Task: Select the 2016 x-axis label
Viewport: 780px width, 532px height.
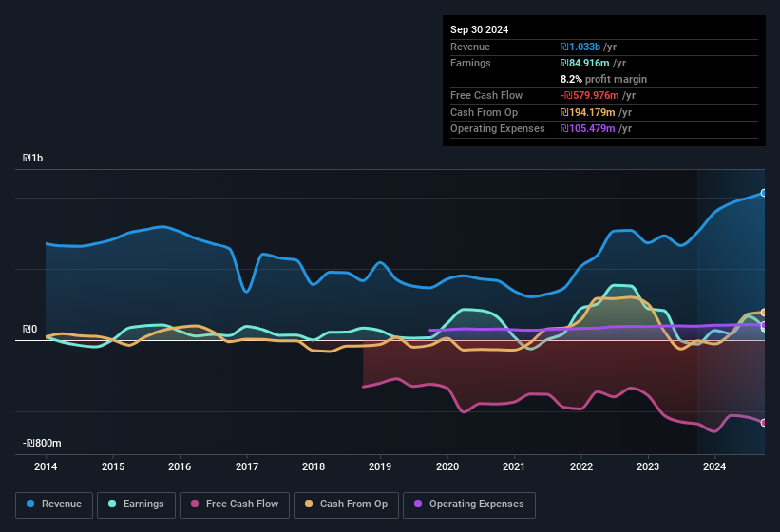Action: [x=180, y=466]
